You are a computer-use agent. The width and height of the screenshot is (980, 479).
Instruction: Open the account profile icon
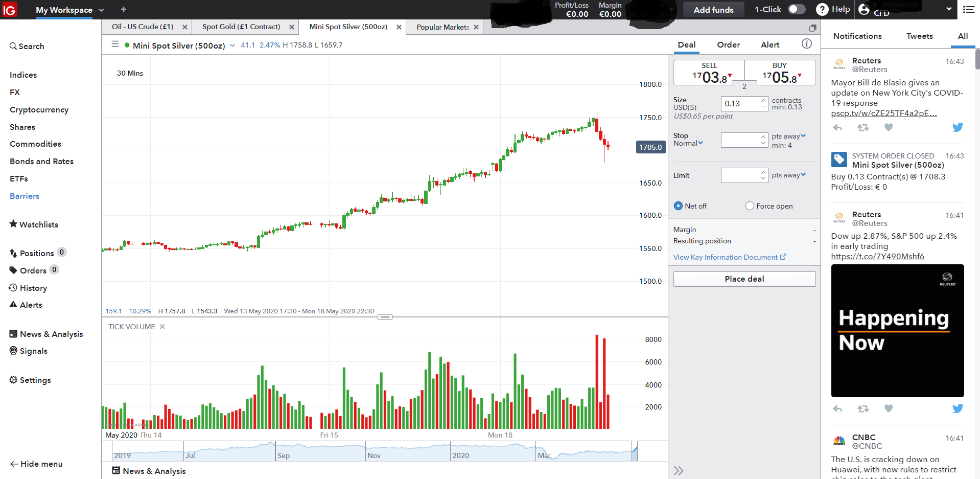[864, 9]
